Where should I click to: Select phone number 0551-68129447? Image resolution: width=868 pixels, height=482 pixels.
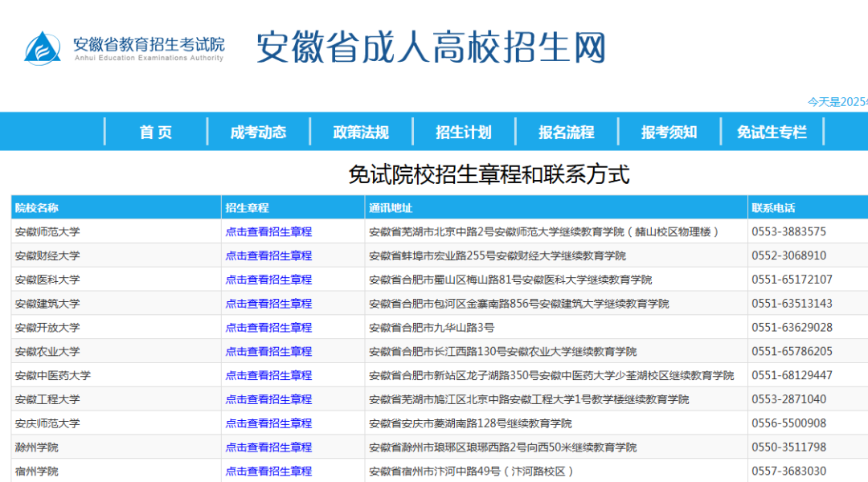click(792, 375)
